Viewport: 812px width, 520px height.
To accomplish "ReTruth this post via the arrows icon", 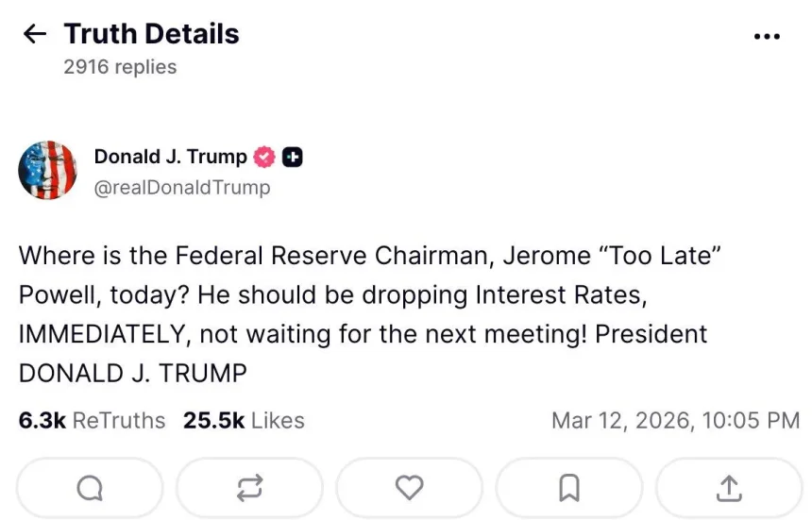I will [x=249, y=487].
